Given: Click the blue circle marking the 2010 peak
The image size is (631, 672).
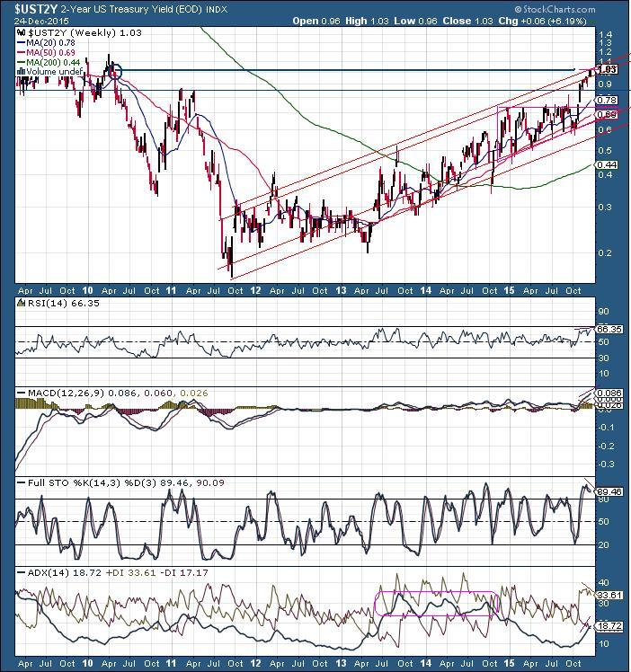Looking at the screenshot, I should (115, 72).
